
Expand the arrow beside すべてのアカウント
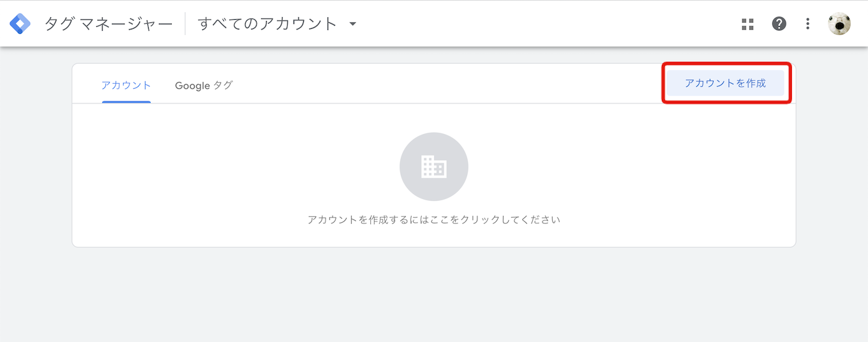pyautogui.click(x=352, y=24)
